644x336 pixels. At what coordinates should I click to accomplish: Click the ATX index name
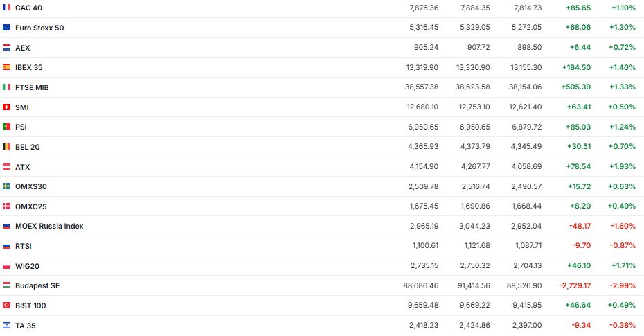tap(23, 167)
